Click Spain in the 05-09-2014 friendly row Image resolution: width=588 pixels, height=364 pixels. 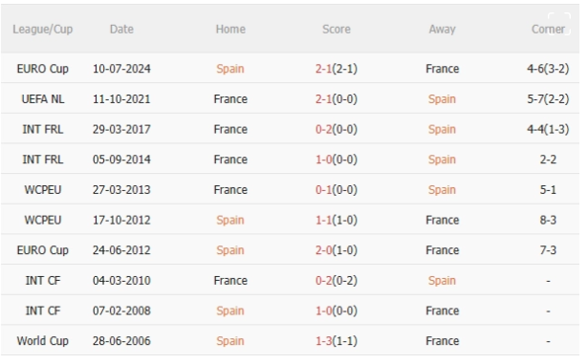click(x=442, y=160)
